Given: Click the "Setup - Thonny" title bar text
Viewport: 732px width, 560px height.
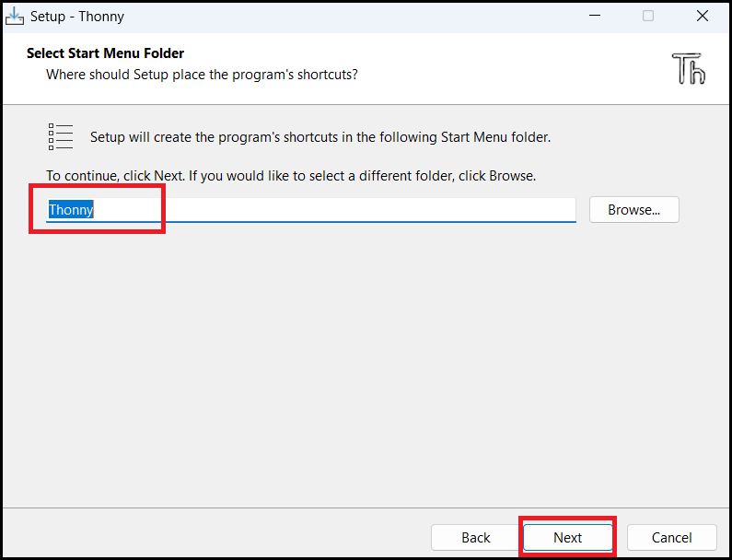Looking at the screenshot, I should point(77,17).
